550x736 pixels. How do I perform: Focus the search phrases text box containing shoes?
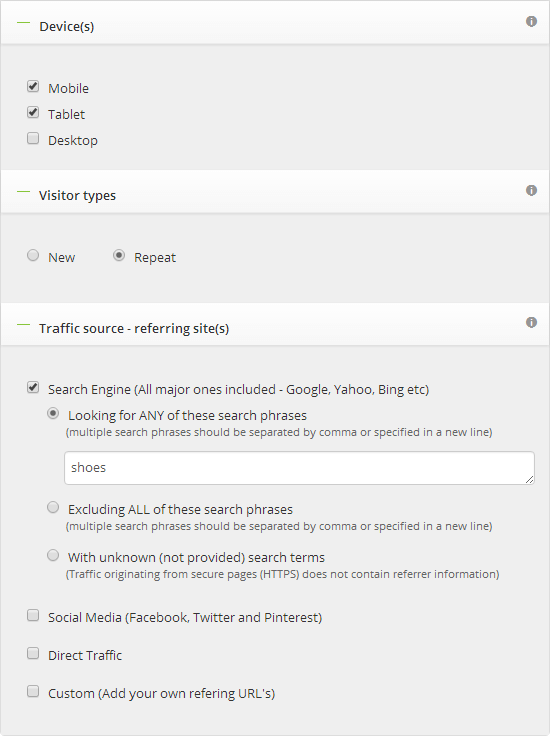click(299, 468)
